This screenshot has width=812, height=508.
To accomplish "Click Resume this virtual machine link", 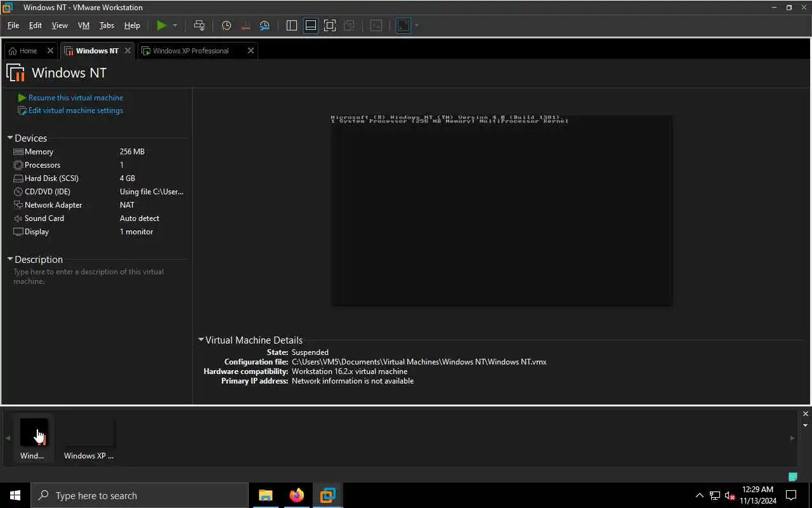I will pyautogui.click(x=75, y=98).
